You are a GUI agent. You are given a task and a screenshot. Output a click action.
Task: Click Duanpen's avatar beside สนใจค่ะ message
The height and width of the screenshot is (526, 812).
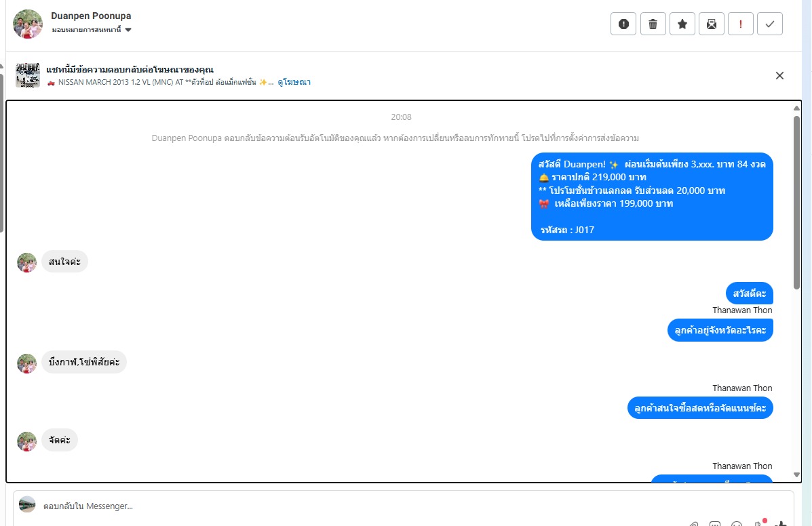(x=27, y=262)
